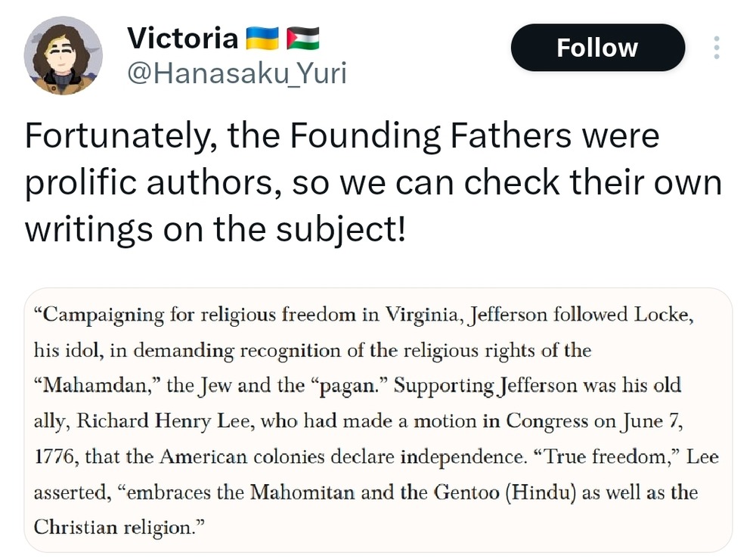Click Victoria's profile avatar picture
The image size is (756, 559).
[x=63, y=56]
